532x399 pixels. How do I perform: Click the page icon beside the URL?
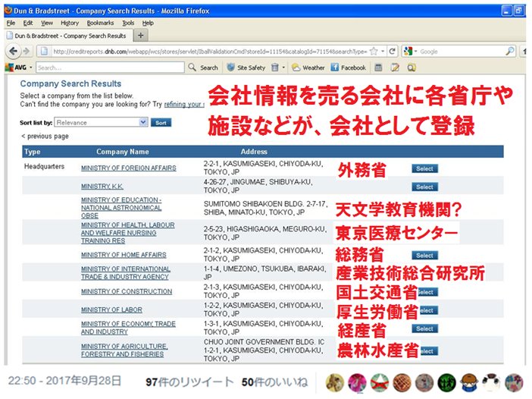coord(44,52)
